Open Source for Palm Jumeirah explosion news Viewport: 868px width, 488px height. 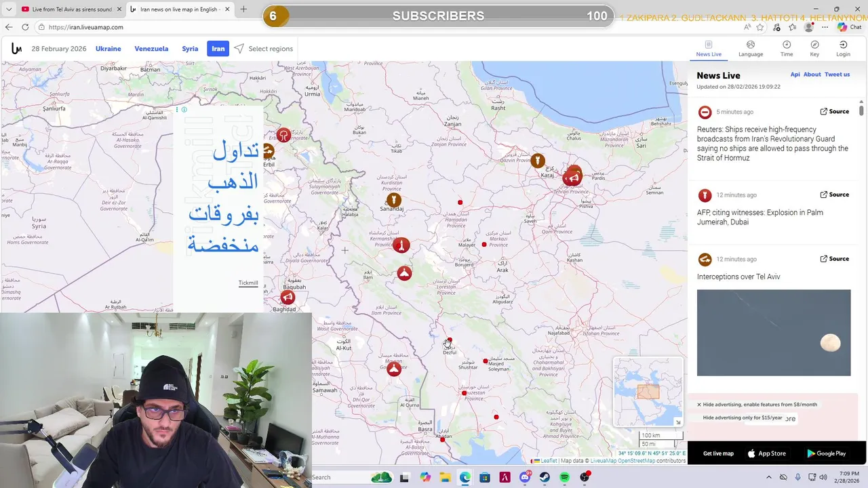(x=834, y=195)
